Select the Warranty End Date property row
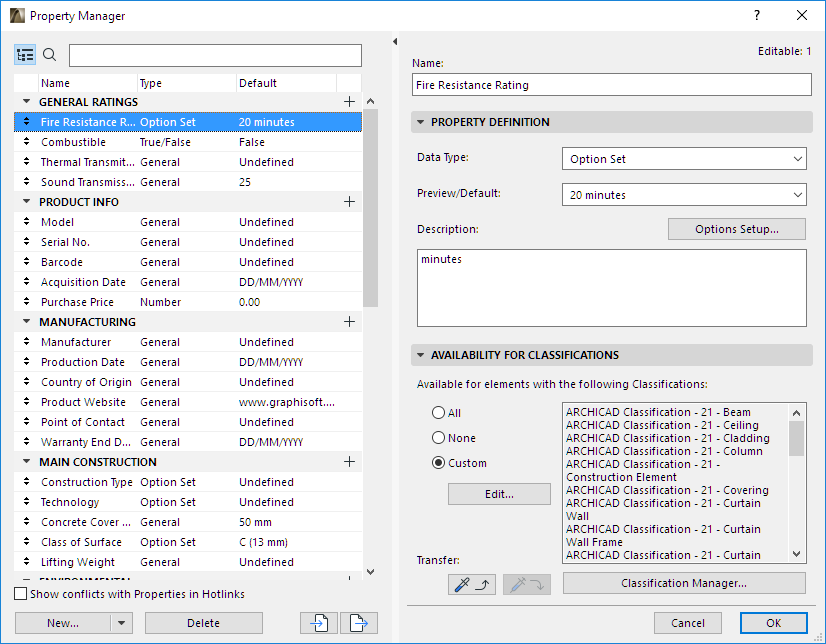The width and height of the screenshot is (826, 644). click(x=188, y=442)
